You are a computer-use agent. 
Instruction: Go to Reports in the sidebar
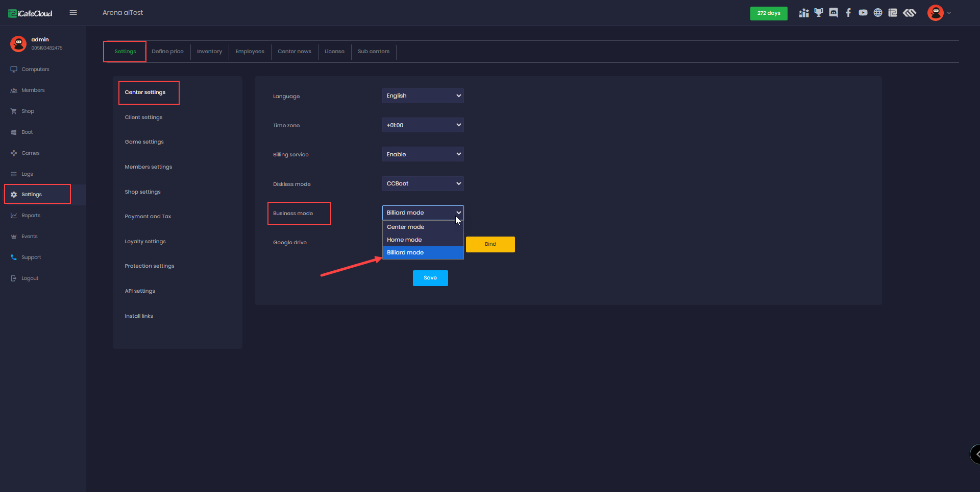coord(31,216)
